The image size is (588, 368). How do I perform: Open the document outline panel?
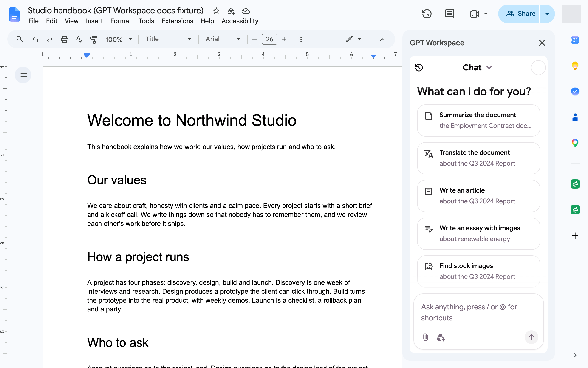23,75
